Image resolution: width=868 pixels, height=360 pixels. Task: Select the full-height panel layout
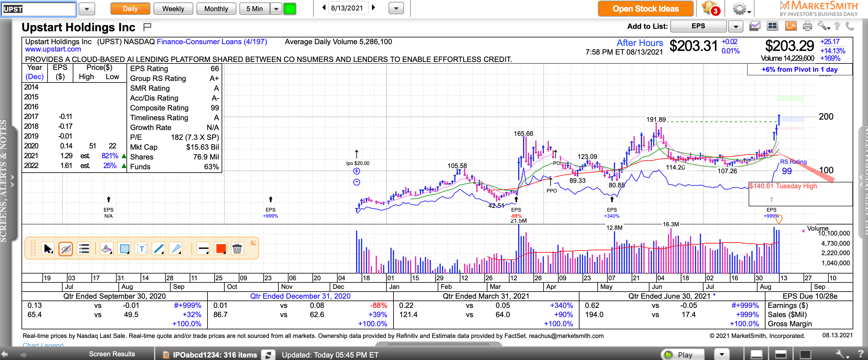point(805,354)
